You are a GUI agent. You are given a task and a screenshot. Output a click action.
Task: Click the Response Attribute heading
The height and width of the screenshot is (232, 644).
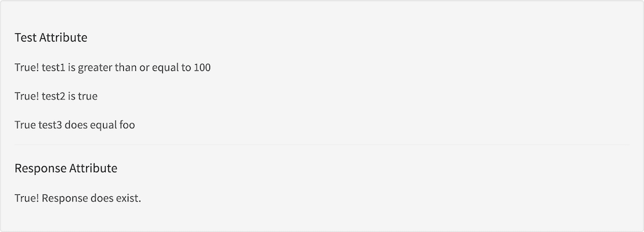point(65,168)
